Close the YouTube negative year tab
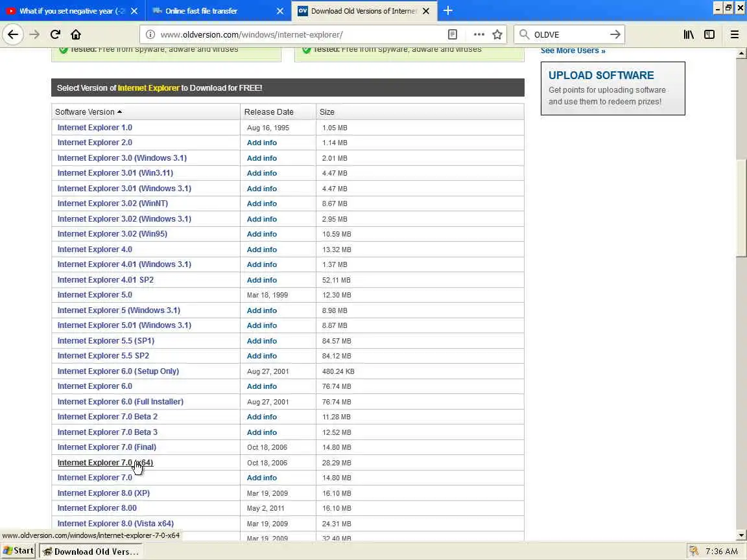 pos(134,11)
